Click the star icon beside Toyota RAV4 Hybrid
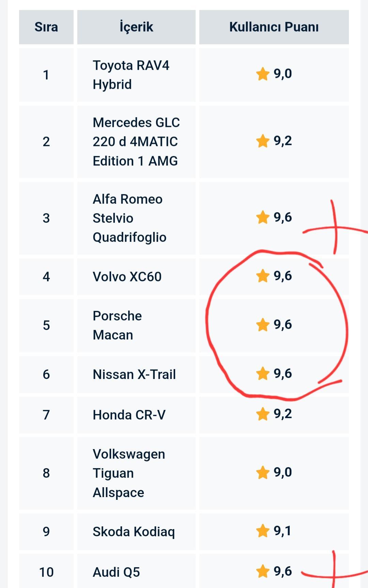This screenshot has height=588, width=368. [x=263, y=74]
